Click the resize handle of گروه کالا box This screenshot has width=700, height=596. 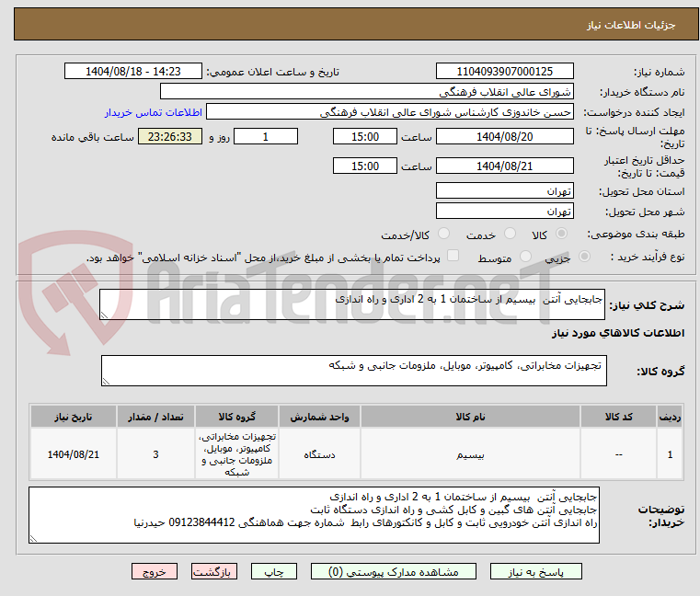(x=107, y=382)
